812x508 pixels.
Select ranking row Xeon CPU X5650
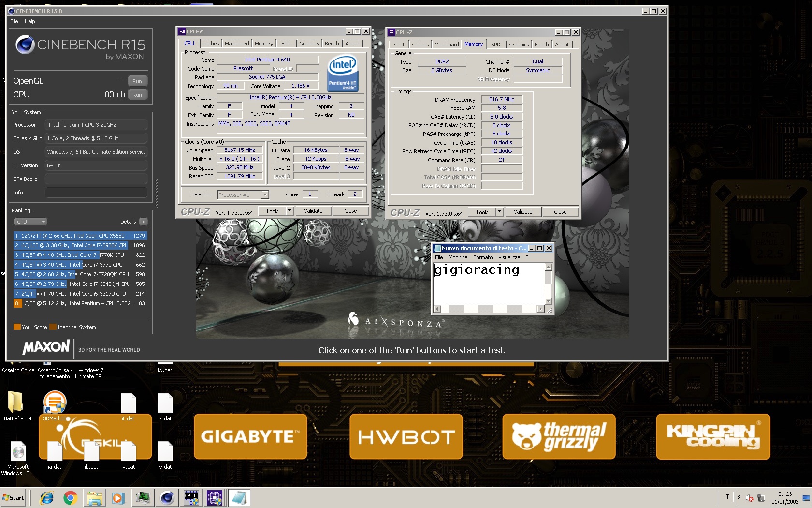80,236
